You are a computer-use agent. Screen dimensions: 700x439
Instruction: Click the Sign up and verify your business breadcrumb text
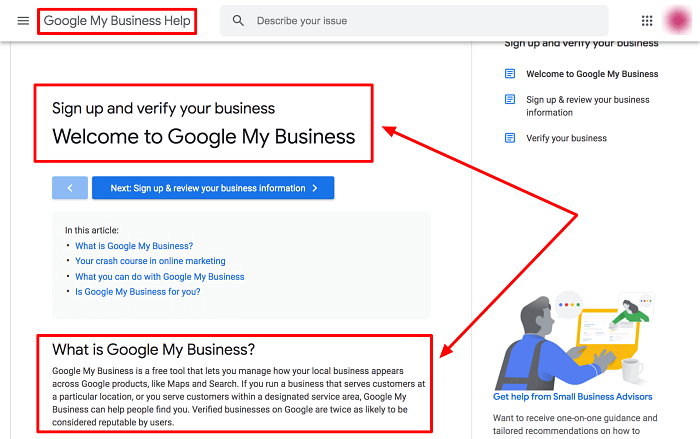[163, 109]
